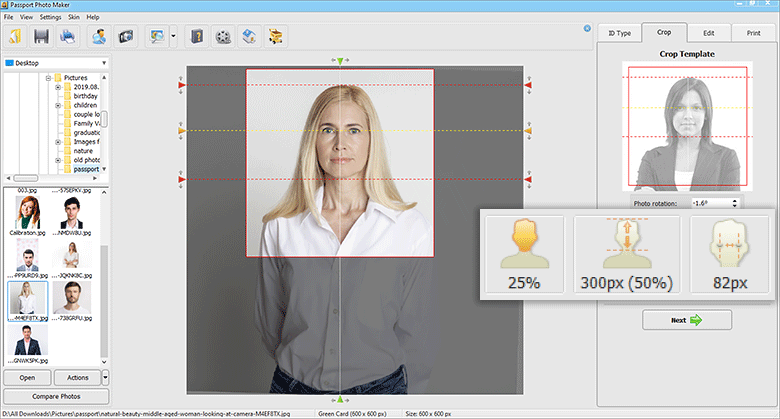Expand the old photo folder node

58,160
